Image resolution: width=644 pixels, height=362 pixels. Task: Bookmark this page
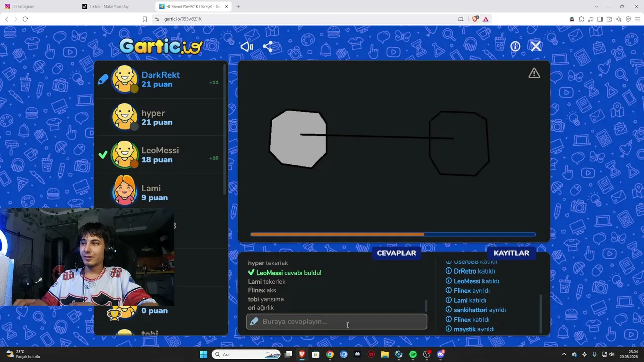(x=145, y=19)
